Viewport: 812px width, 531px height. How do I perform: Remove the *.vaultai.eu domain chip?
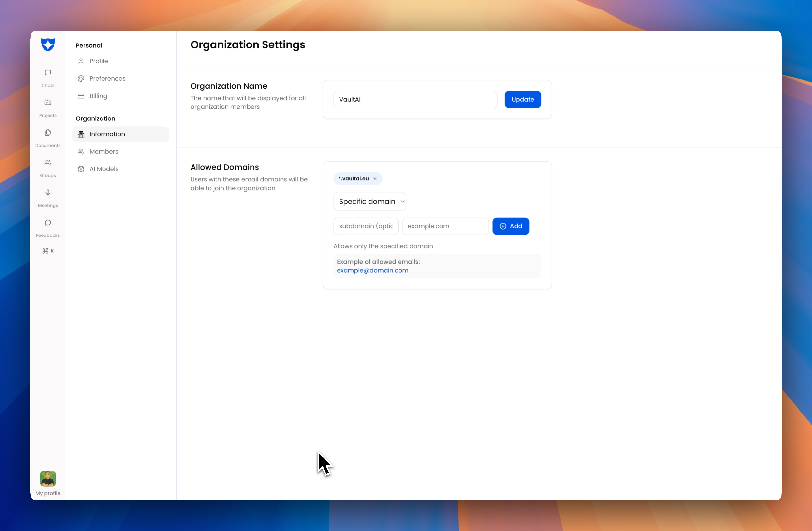tap(375, 178)
